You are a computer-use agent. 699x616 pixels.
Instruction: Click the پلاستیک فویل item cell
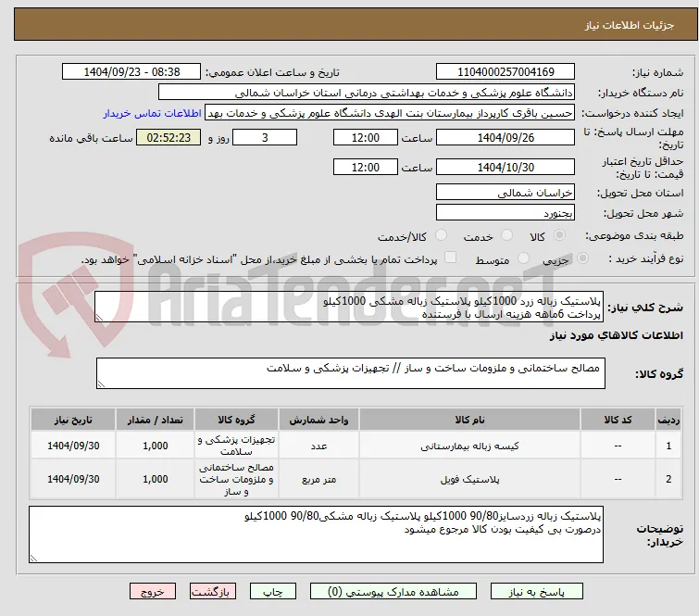coord(470,479)
